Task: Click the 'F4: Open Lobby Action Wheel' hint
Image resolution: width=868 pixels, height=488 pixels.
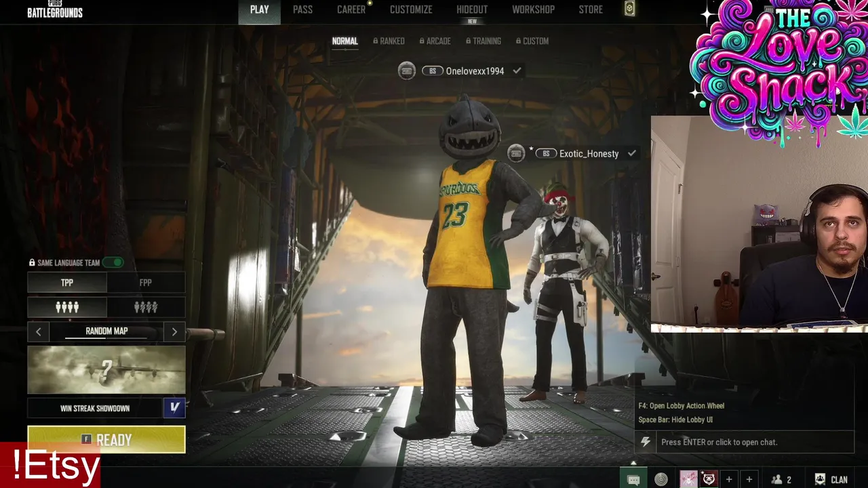Action: tap(681, 405)
